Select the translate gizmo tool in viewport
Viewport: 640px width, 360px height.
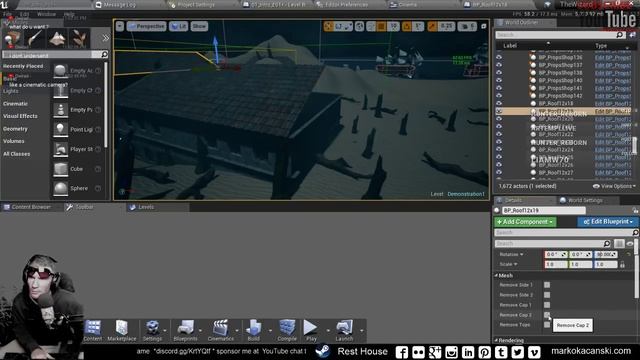329,27
